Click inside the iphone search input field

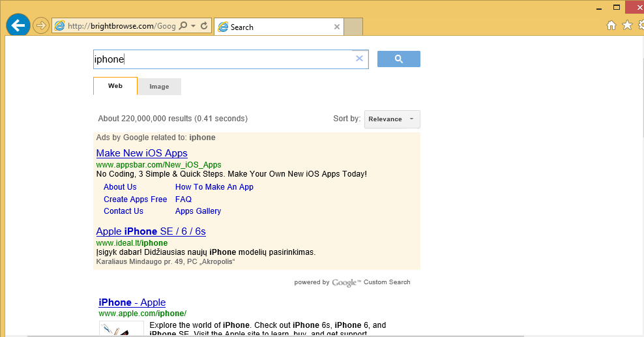click(x=222, y=59)
